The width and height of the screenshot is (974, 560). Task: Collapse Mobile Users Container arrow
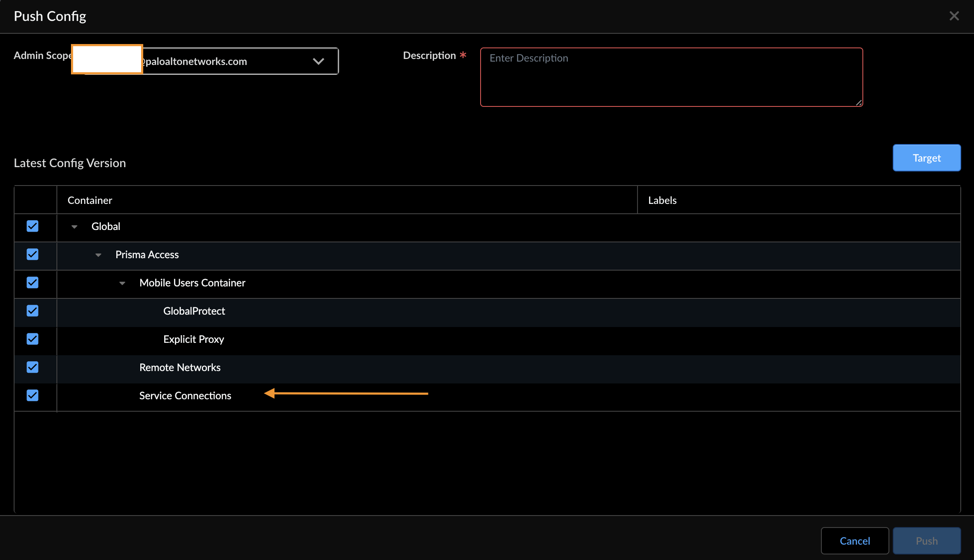122,283
